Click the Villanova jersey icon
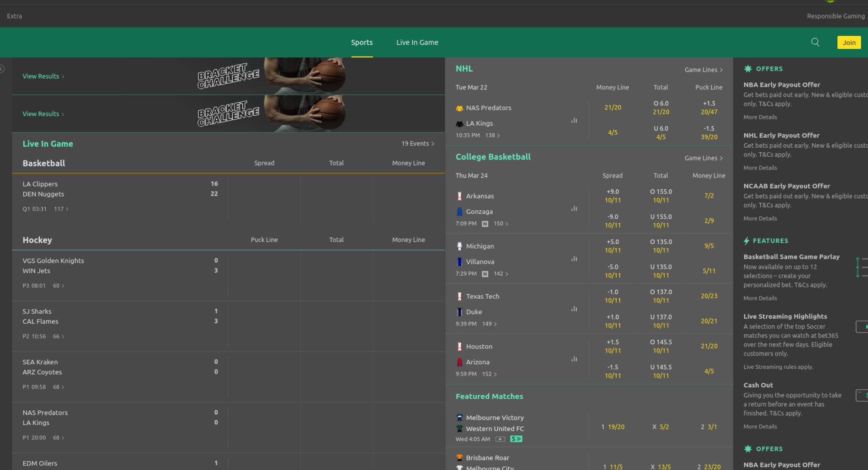The width and height of the screenshot is (868, 470). 459,262
